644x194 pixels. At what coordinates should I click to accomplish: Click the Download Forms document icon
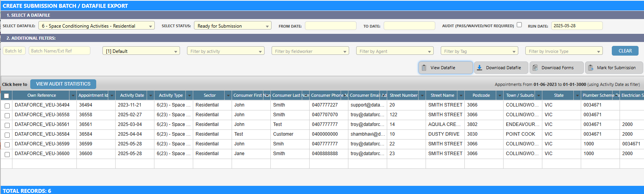point(535,68)
